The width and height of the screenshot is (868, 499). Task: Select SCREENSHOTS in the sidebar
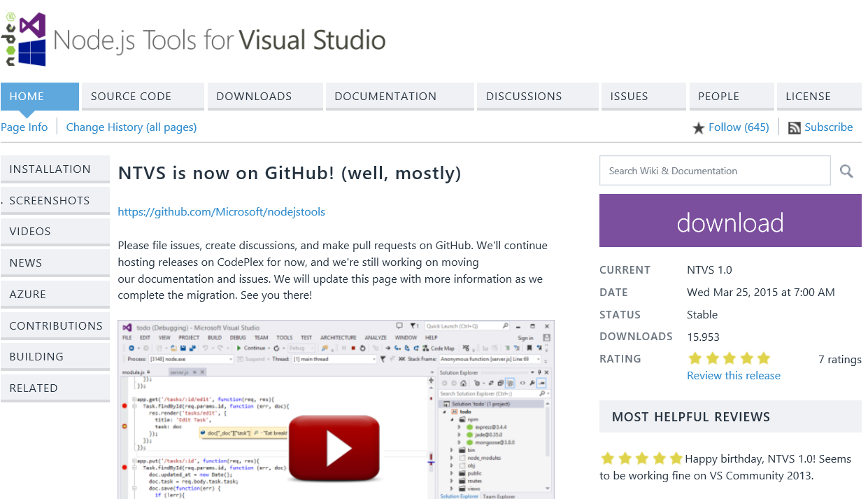55,201
